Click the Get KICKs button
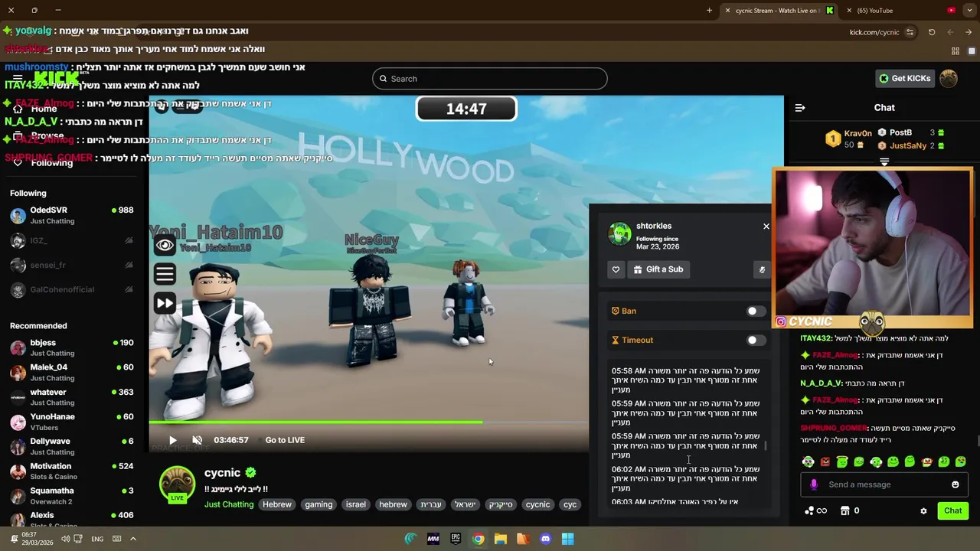 click(x=905, y=78)
